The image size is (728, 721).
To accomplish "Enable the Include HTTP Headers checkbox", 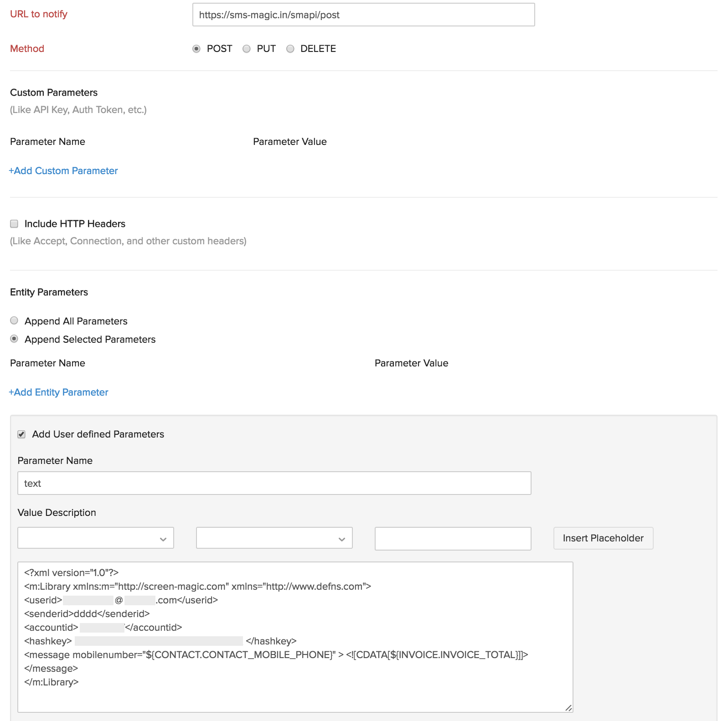I will 14,224.
